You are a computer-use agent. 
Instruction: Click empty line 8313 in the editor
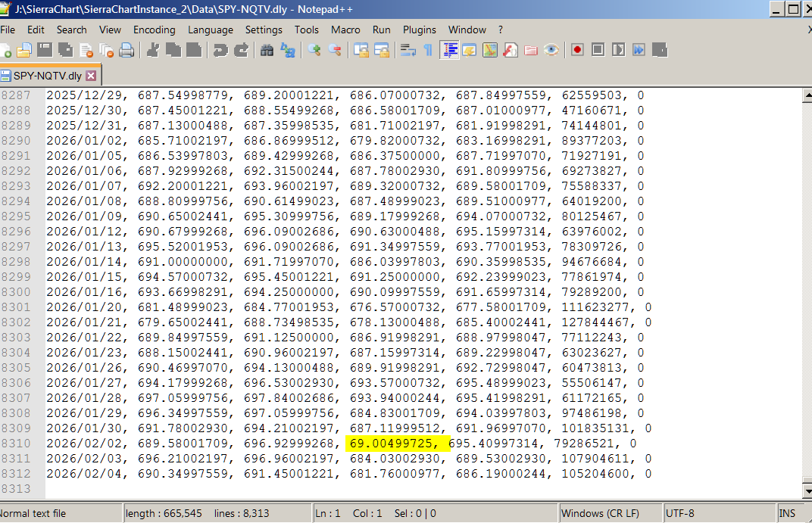[423, 489]
